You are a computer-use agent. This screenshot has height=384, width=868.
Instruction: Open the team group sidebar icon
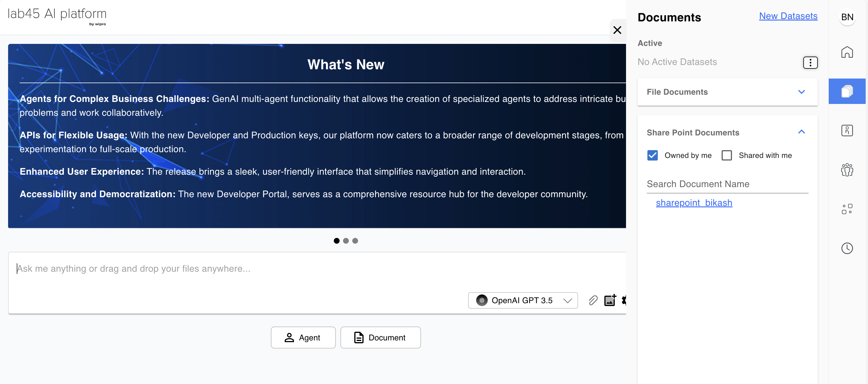click(847, 170)
